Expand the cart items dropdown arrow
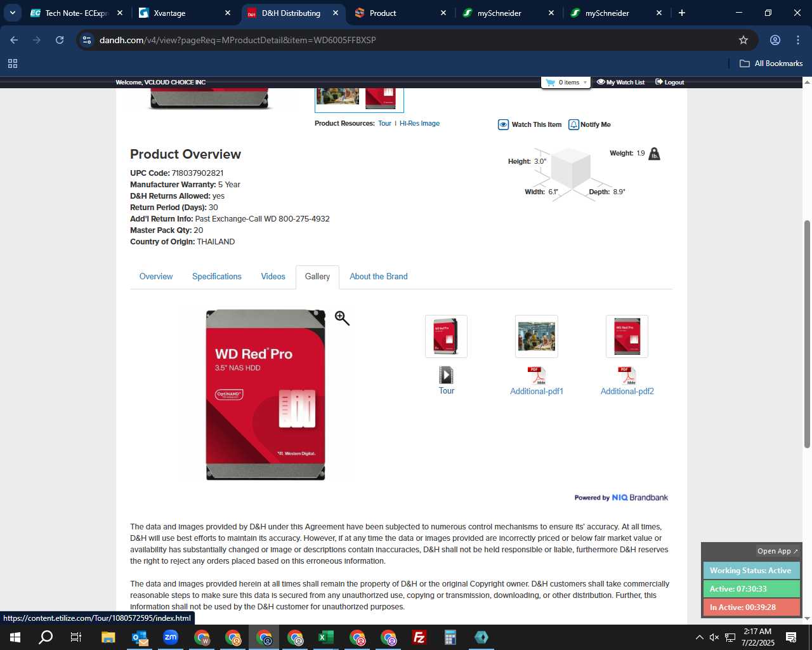Viewport: 812px width, 650px height. pyautogui.click(x=585, y=83)
